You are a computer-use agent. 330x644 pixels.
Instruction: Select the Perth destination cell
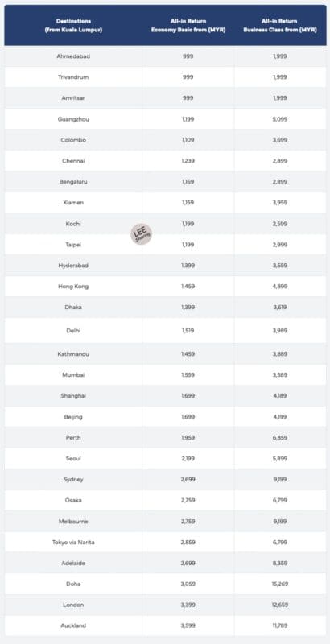point(73,438)
